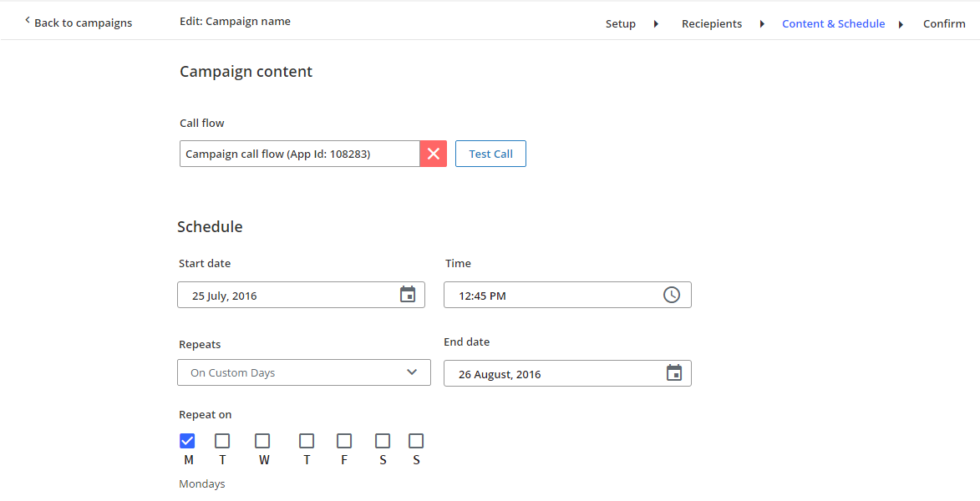Check the last S (Sunday) checkbox

pyautogui.click(x=416, y=441)
